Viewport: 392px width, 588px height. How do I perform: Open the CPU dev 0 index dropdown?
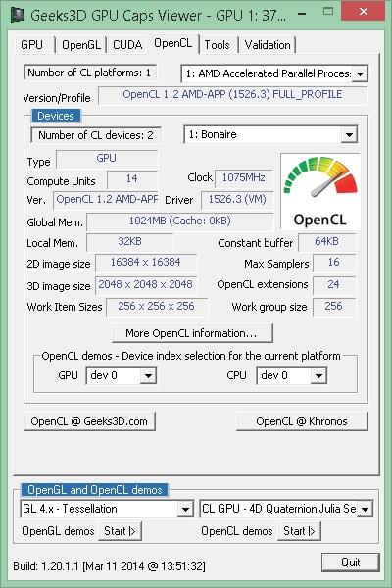(x=318, y=375)
